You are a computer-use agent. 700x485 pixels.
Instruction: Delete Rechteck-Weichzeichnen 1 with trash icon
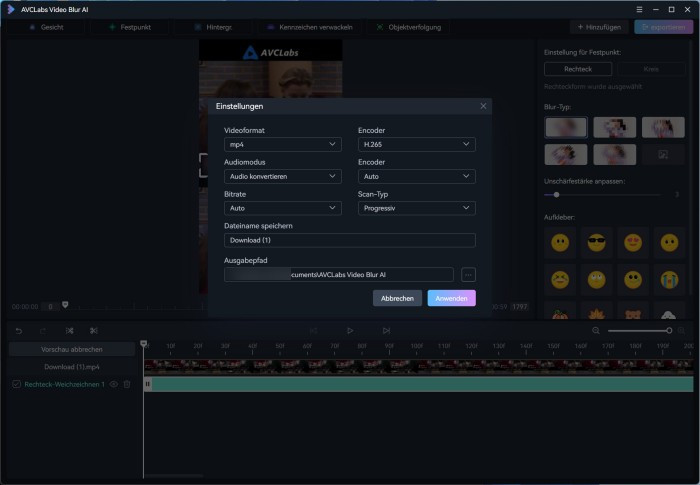pyautogui.click(x=127, y=384)
